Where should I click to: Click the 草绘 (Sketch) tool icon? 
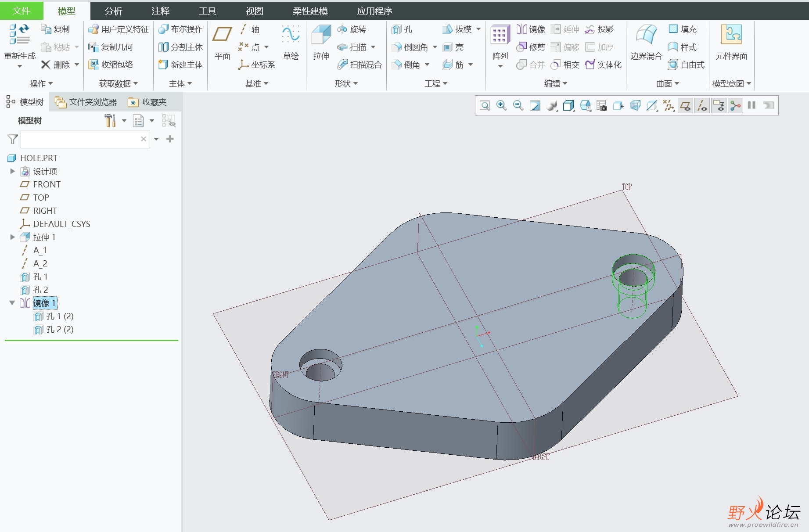(x=291, y=34)
